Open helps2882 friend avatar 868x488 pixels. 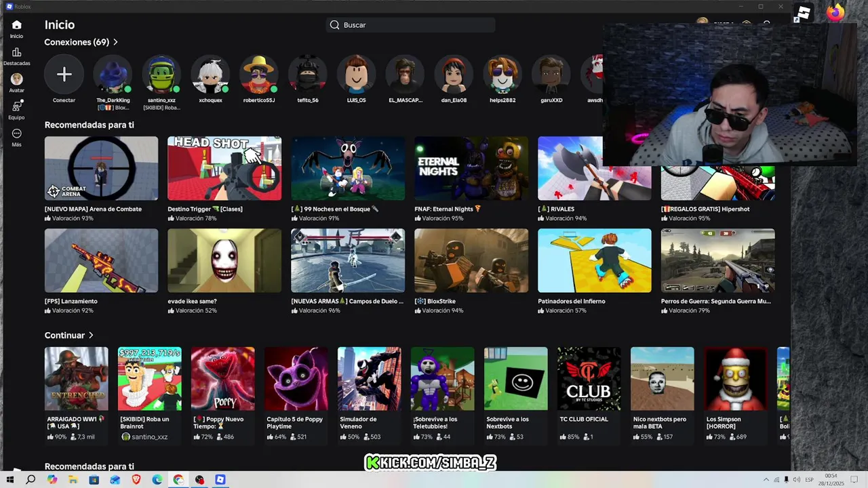tap(502, 75)
